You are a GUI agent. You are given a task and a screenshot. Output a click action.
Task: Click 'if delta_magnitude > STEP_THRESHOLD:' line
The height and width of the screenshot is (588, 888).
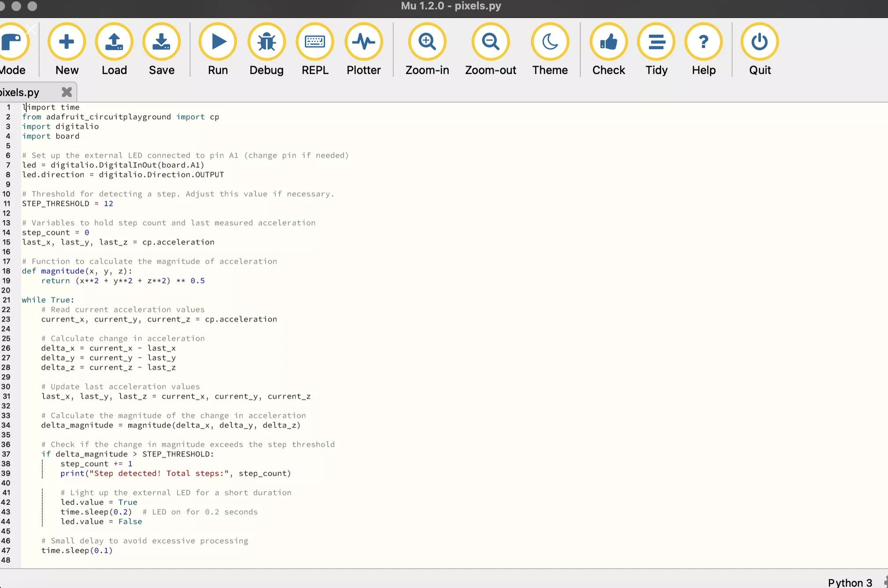(128, 454)
